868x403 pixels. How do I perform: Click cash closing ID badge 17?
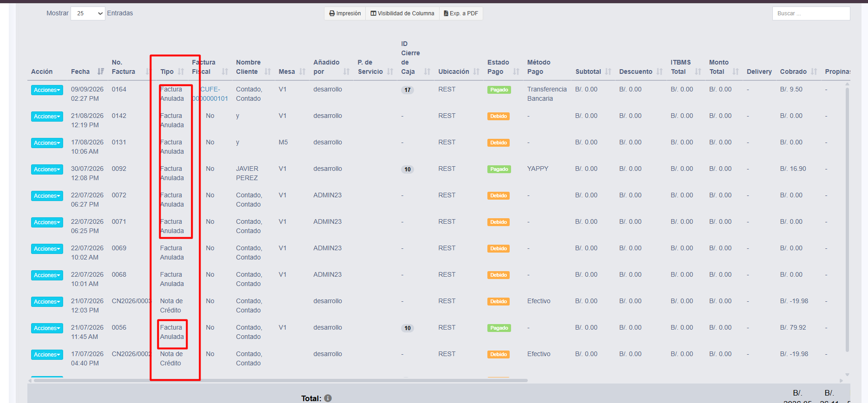point(408,90)
